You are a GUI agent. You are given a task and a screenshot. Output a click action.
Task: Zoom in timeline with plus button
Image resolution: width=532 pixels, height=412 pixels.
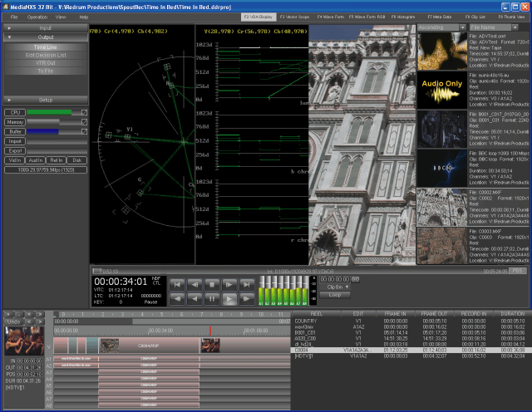click(x=8, y=314)
